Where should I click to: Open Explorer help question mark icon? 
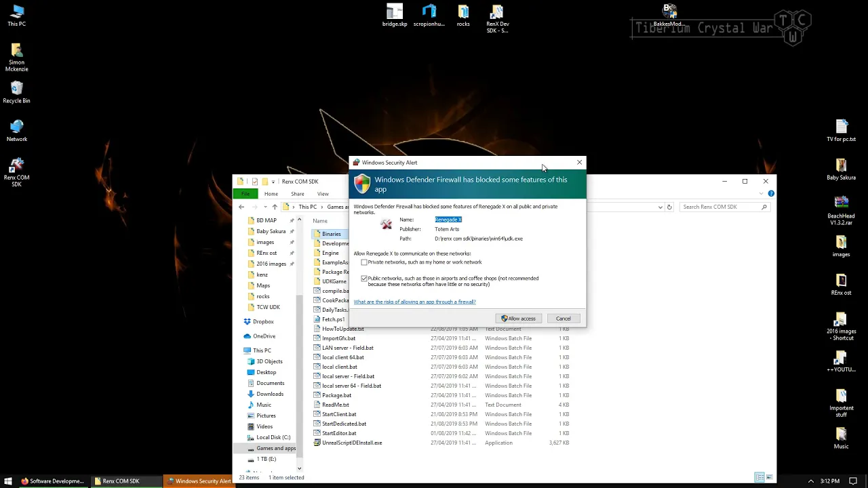(771, 194)
